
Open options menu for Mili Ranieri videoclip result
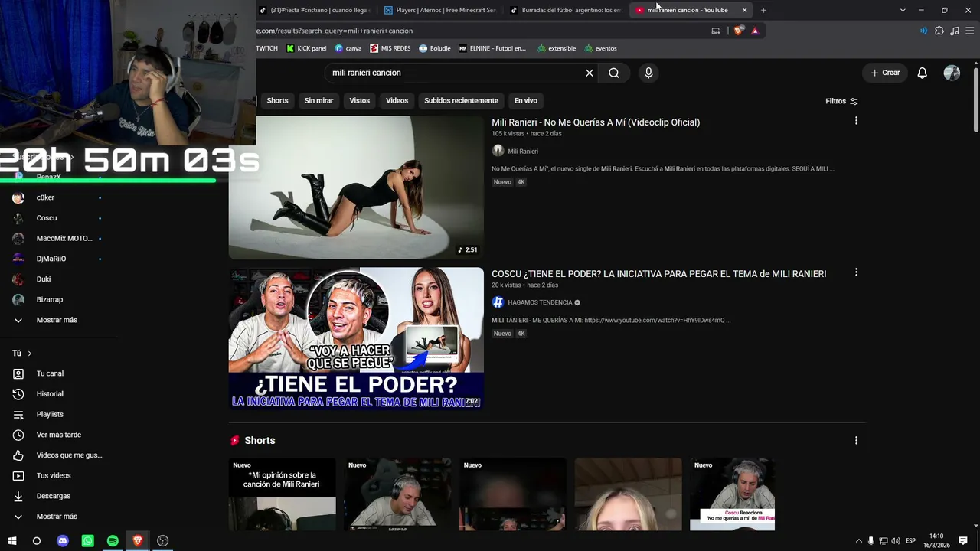click(856, 121)
